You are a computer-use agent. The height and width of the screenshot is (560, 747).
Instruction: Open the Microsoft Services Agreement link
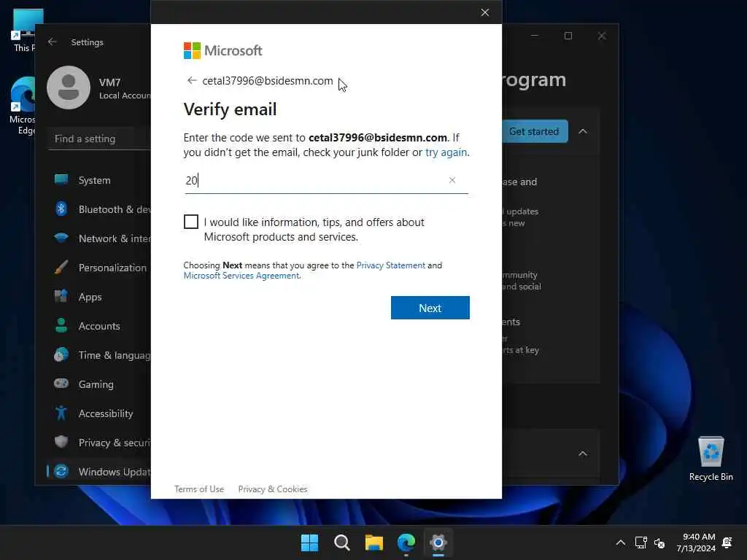241,275
